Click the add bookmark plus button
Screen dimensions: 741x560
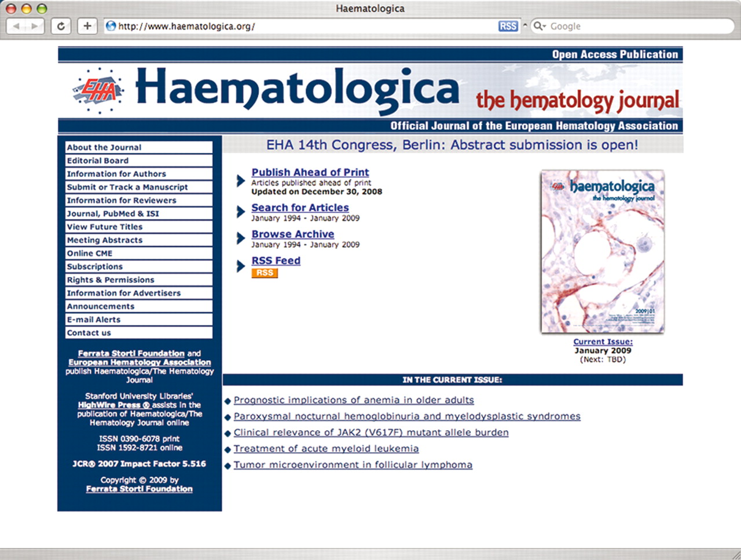click(x=87, y=26)
